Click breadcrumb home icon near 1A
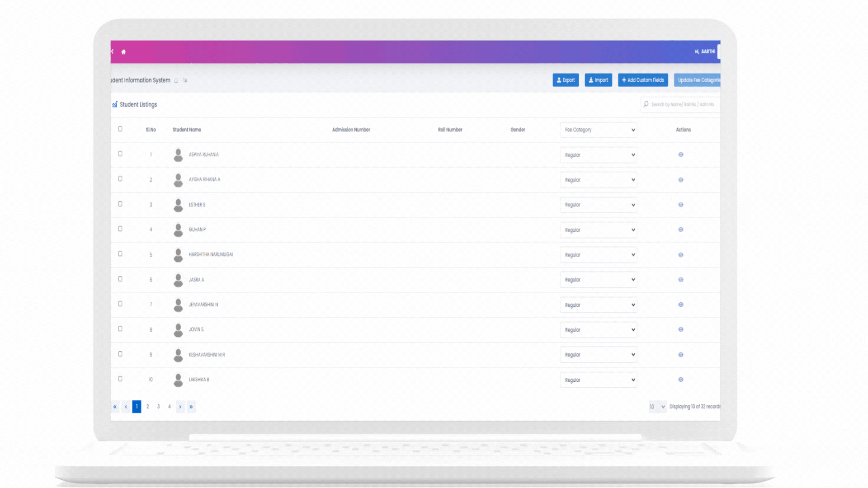 click(176, 80)
